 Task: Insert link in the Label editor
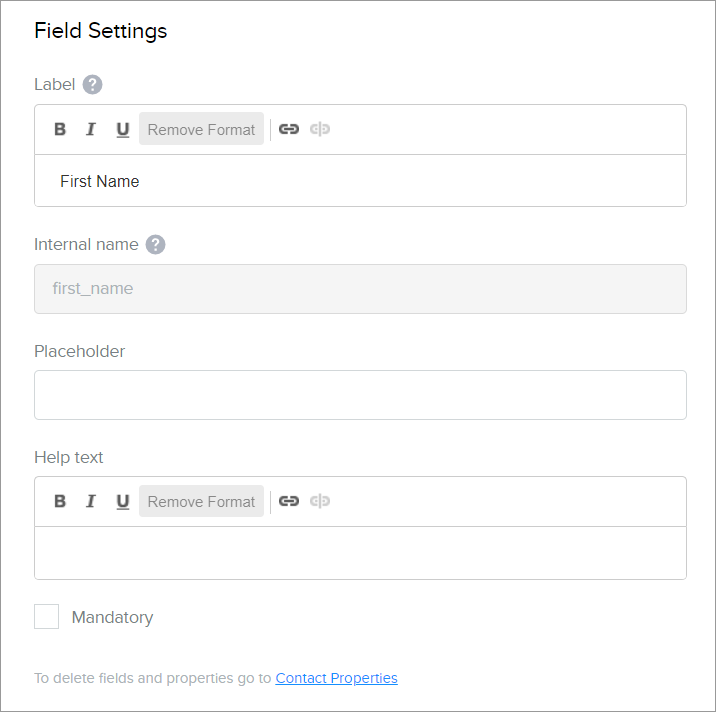pyautogui.click(x=289, y=129)
